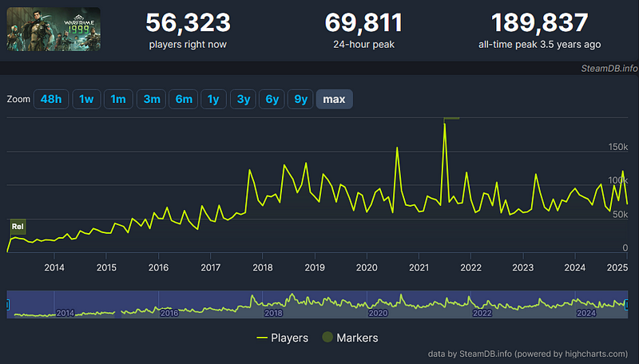Click the 2023 x-axis label
This screenshot has width=639, height=364.
[x=523, y=267]
